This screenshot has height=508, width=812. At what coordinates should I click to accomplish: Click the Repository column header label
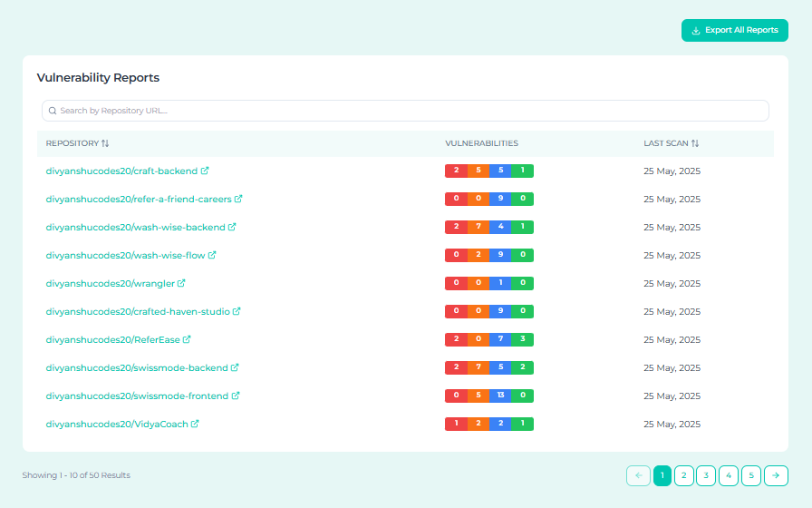[x=72, y=143]
